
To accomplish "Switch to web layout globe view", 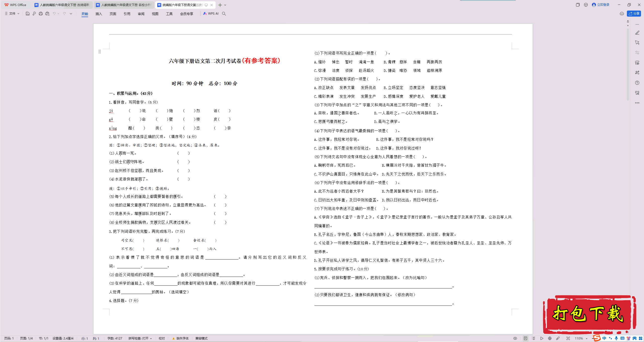I will [550, 338].
